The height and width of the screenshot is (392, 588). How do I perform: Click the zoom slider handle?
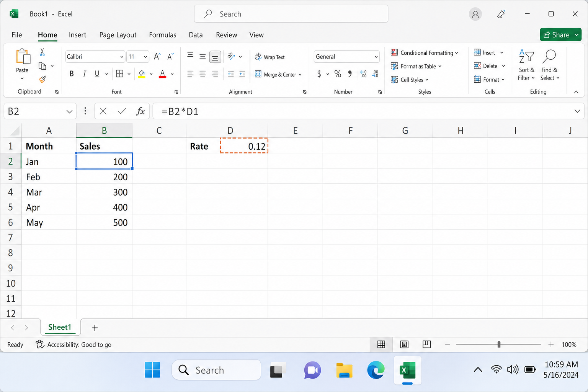point(499,345)
